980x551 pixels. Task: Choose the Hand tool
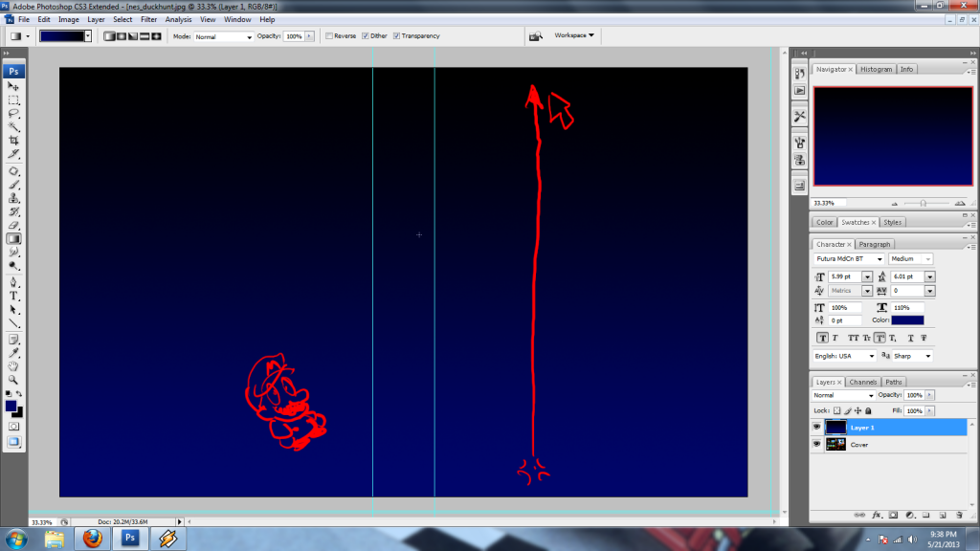[13, 365]
